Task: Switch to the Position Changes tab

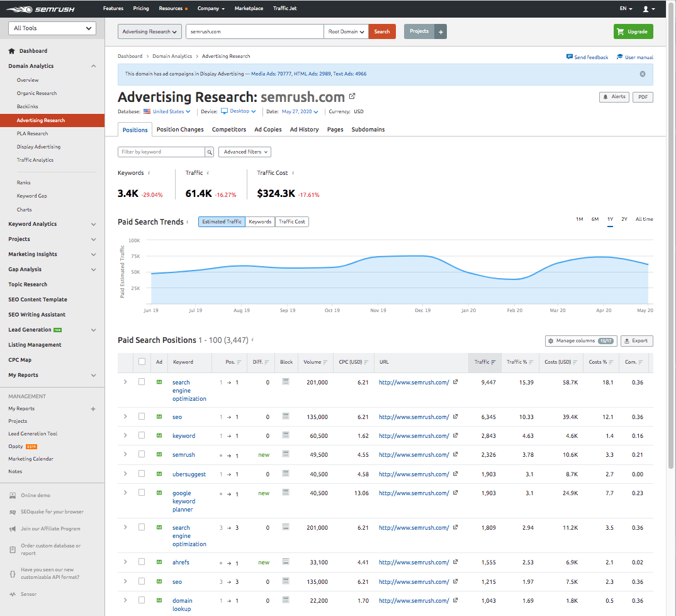Action: (x=180, y=130)
